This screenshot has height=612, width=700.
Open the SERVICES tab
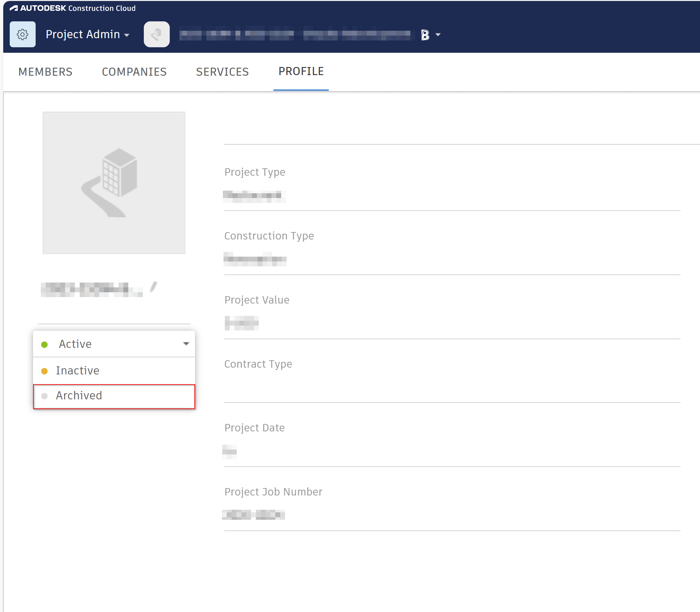(222, 72)
